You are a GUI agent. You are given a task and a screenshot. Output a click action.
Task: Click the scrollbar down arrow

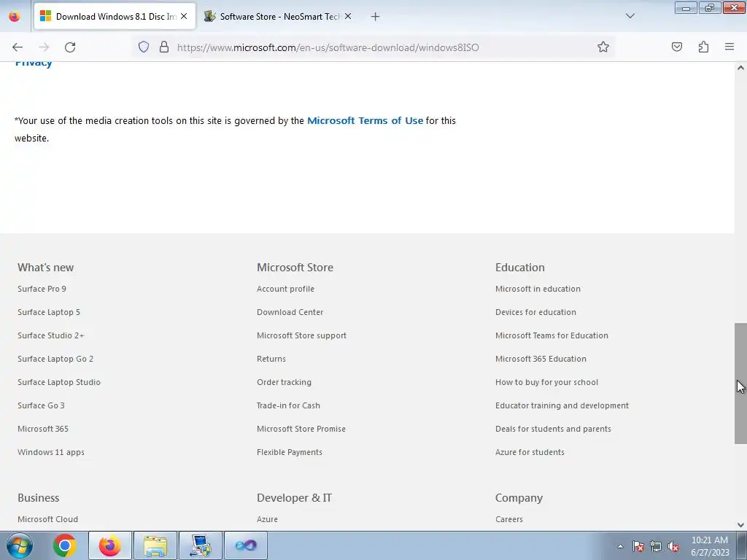point(740,525)
